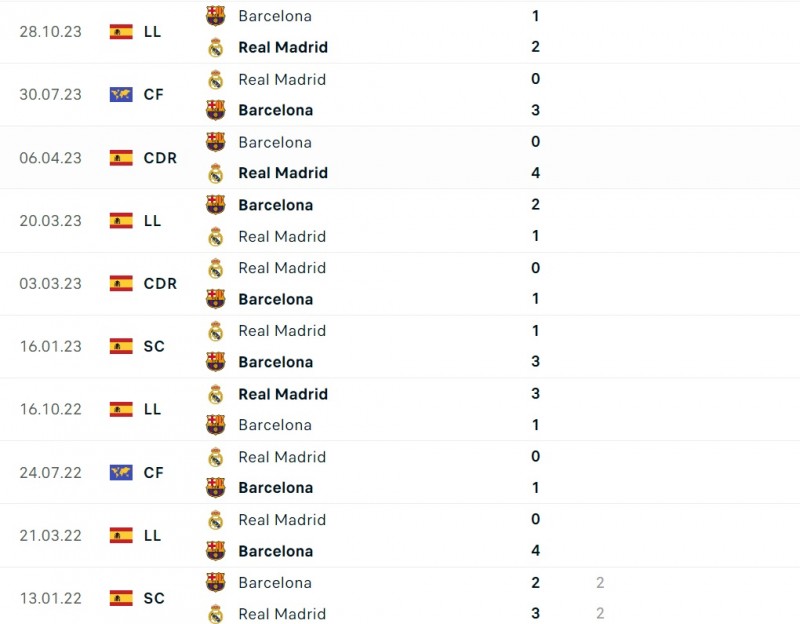The height and width of the screenshot is (624, 800).
Task: Select the SC competition label for the 13.01.22 match
Action: click(154, 598)
